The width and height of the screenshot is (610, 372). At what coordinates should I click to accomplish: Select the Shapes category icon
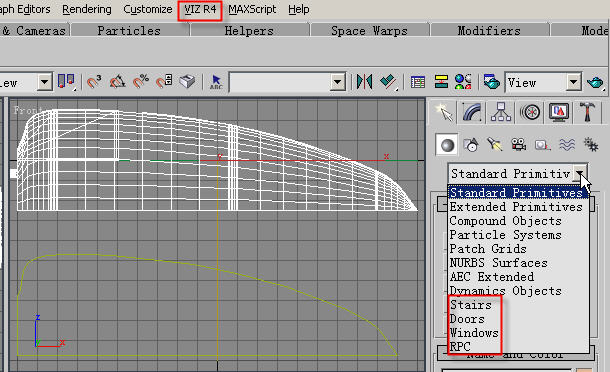click(471, 145)
